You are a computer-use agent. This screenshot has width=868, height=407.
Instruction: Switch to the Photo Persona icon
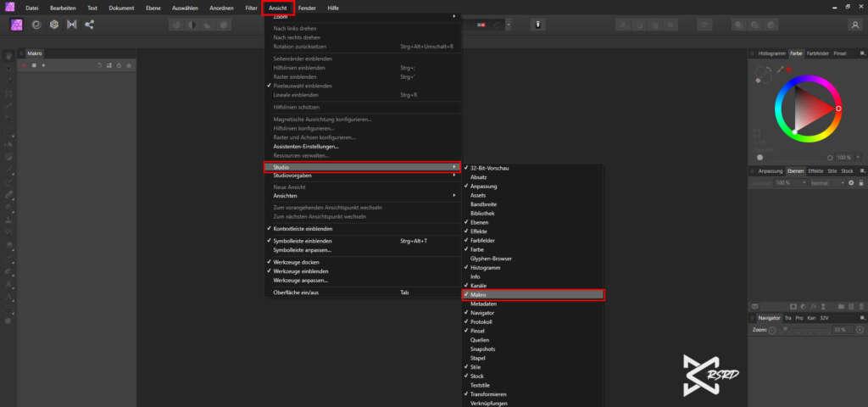17,25
